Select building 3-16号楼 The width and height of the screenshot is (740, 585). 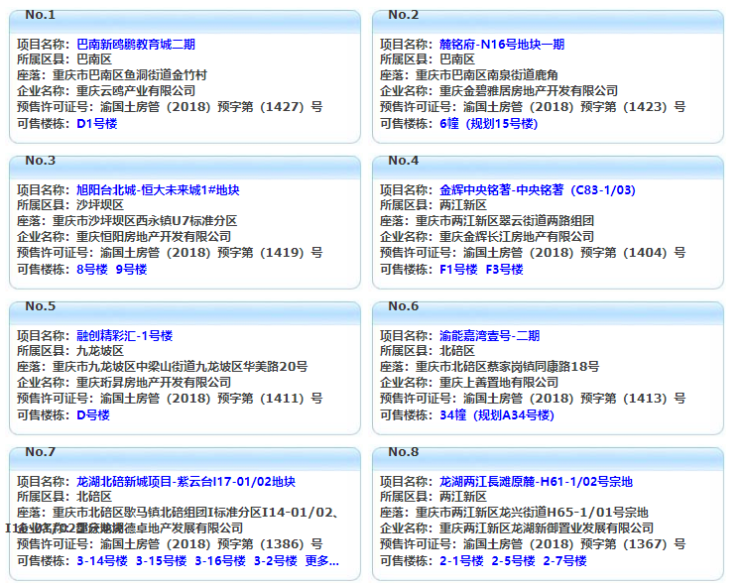click(220, 561)
